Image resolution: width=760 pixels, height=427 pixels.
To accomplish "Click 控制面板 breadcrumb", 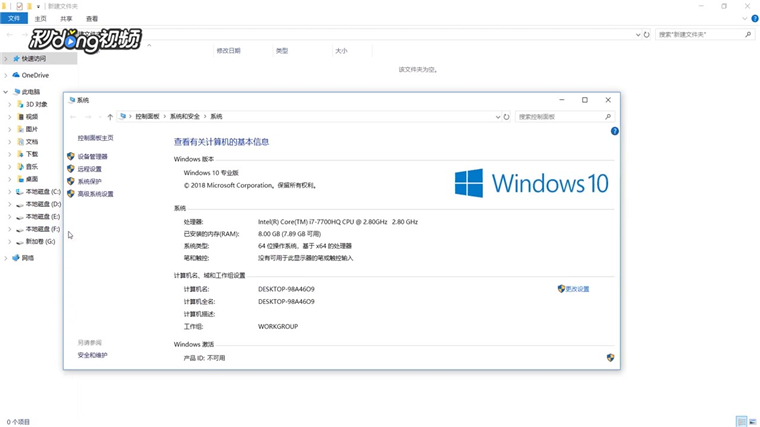I will pyautogui.click(x=147, y=117).
